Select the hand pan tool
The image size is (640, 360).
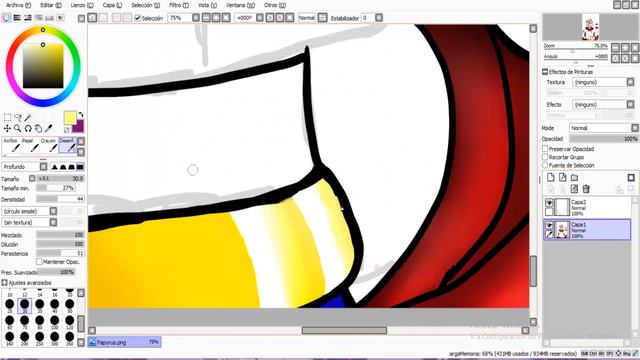pos(38,128)
